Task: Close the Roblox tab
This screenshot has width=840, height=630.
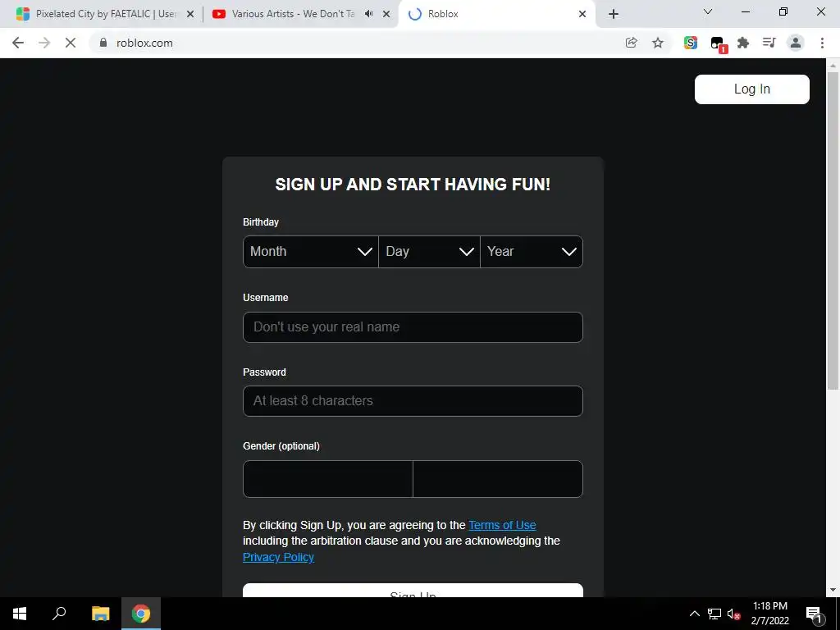Action: coord(582,14)
